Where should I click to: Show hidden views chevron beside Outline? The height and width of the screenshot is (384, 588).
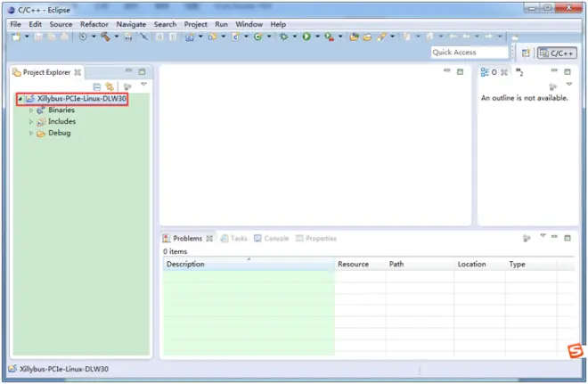pos(519,71)
